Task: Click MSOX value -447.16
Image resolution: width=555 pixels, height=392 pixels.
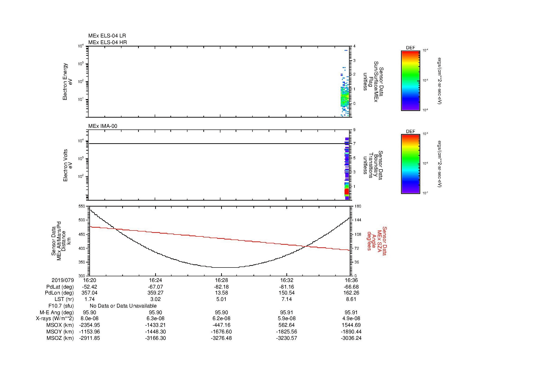Action: pos(221,325)
